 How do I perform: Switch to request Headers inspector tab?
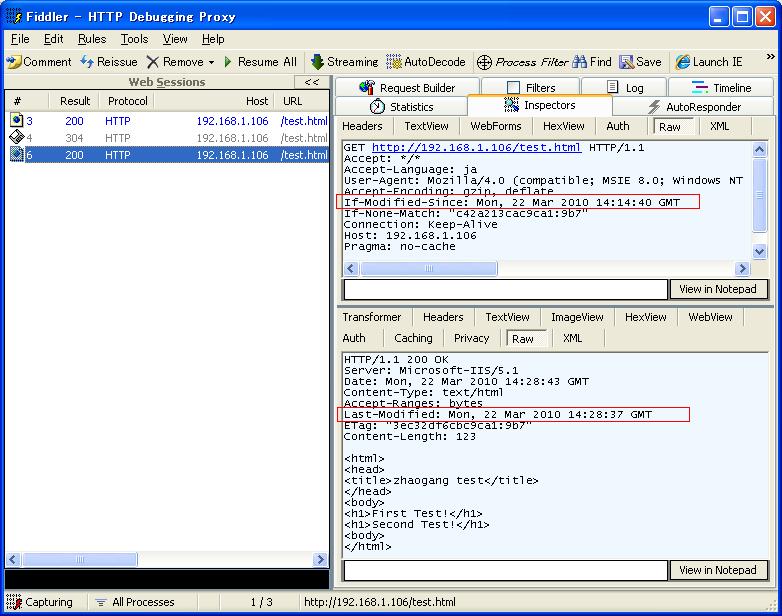tap(363, 126)
